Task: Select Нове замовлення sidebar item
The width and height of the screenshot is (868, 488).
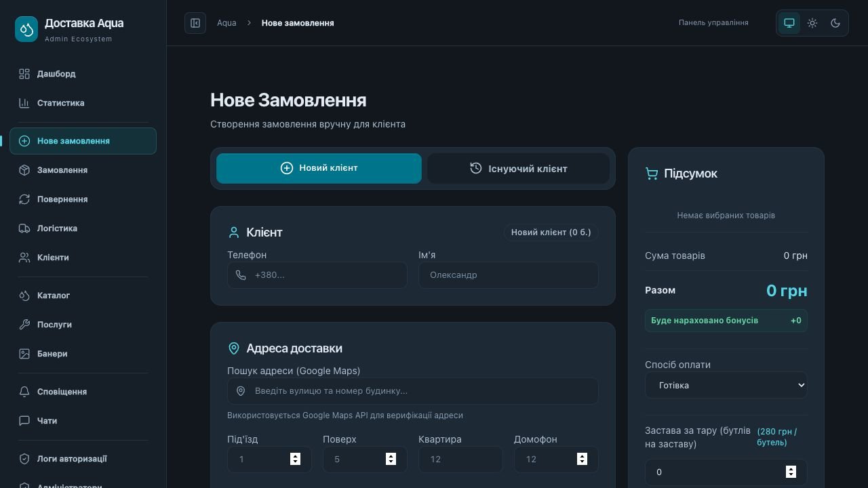Action: click(x=83, y=141)
